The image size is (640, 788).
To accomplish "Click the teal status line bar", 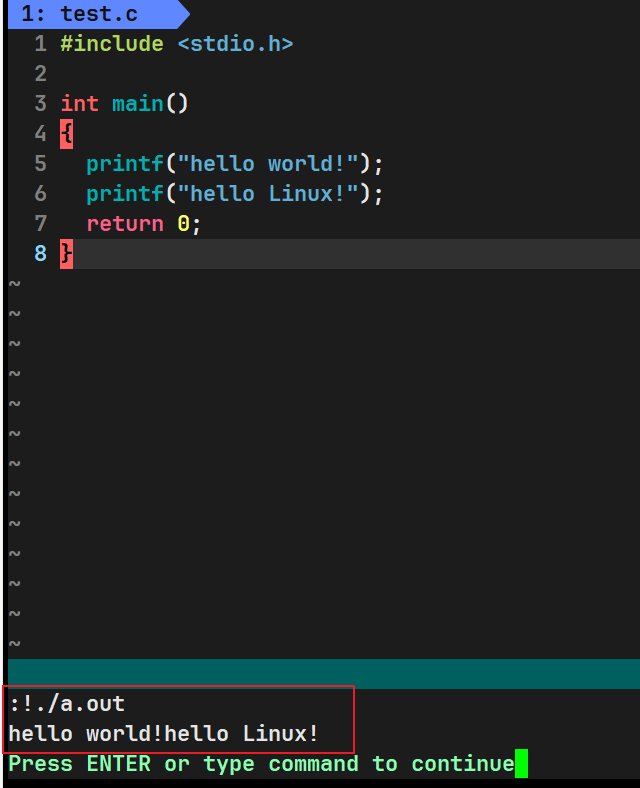I will pos(324,673).
